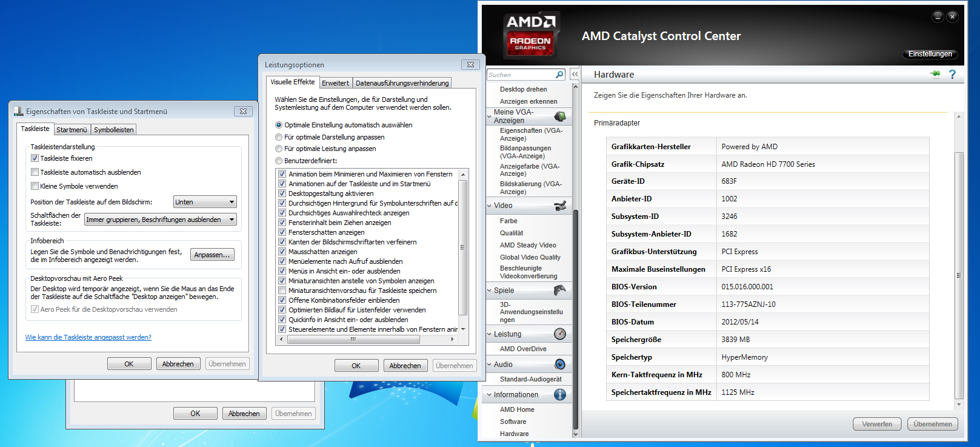Toggle Fensterschatten anzeigen checkbox
The image size is (980, 447).
(x=282, y=232)
